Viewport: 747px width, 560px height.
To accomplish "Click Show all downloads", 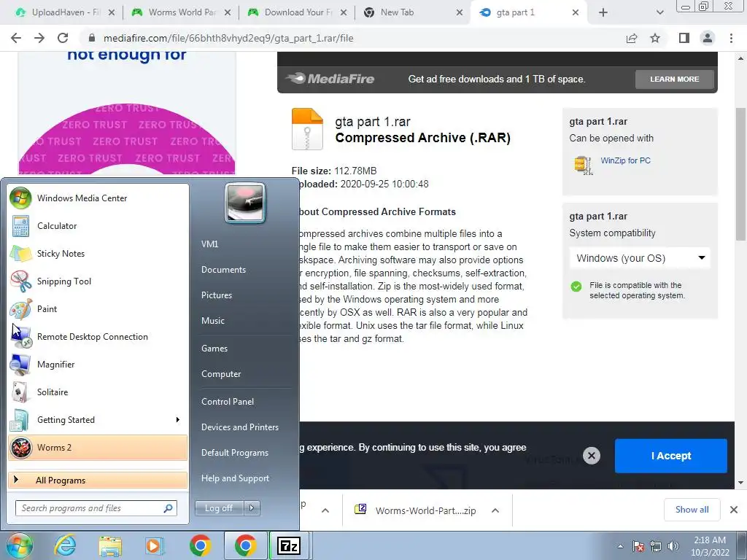I will 692,510.
